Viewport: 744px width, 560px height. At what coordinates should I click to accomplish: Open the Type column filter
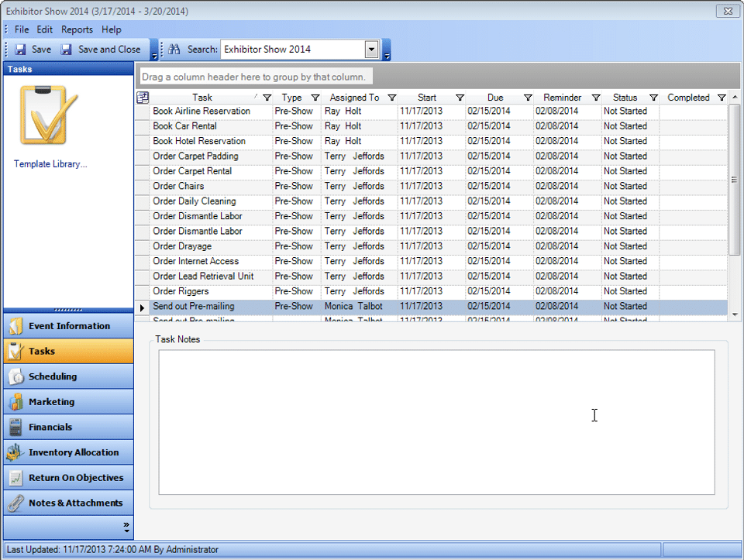[315, 98]
